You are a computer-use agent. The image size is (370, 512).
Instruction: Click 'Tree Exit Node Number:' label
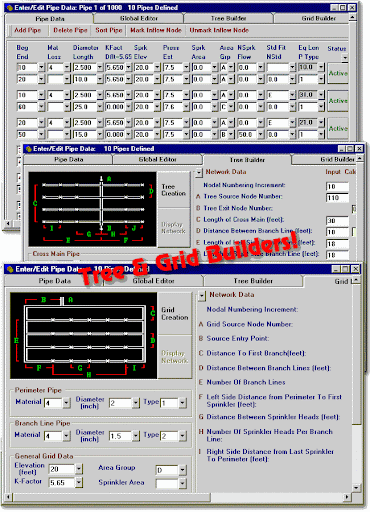[x=238, y=208]
